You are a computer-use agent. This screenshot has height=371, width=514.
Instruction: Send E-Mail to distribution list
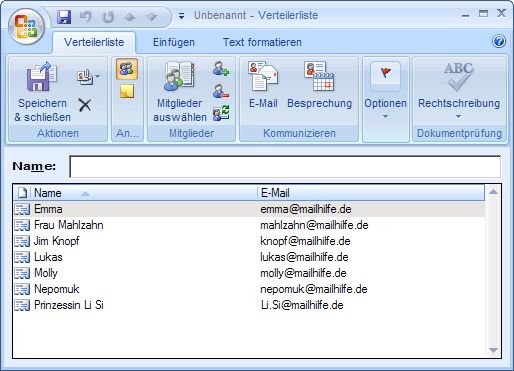(263, 86)
